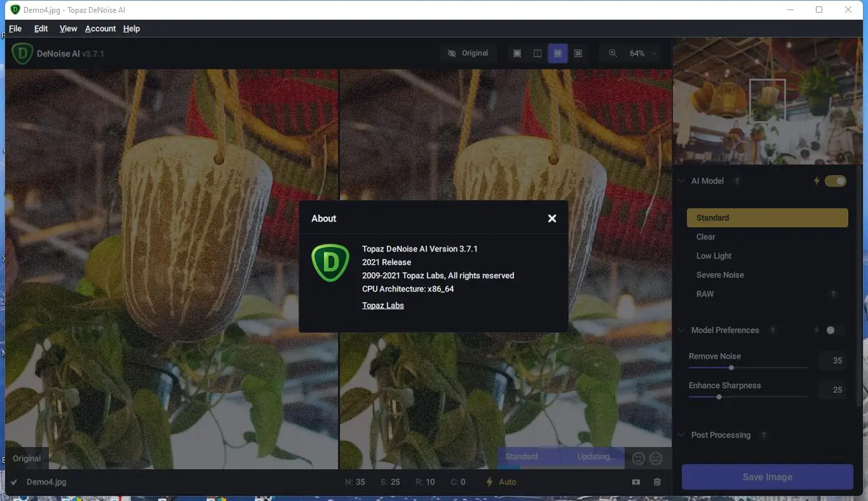Image resolution: width=868 pixels, height=501 pixels.
Task: Turn off the AI Model auto toggle
Action: click(x=836, y=181)
